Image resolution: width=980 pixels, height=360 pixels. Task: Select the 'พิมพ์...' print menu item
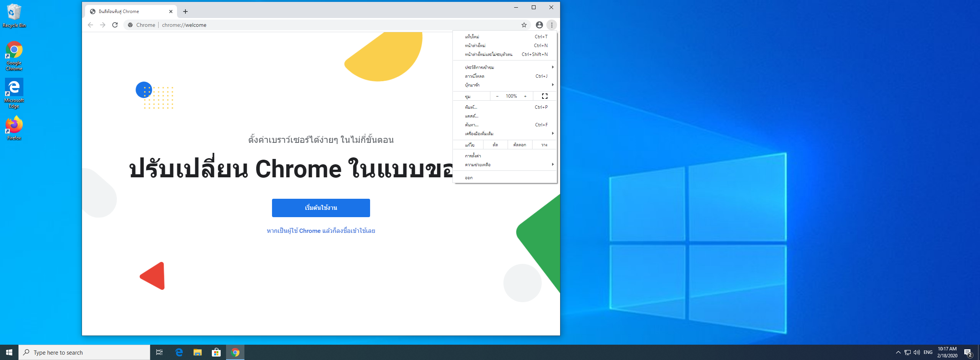(x=505, y=107)
